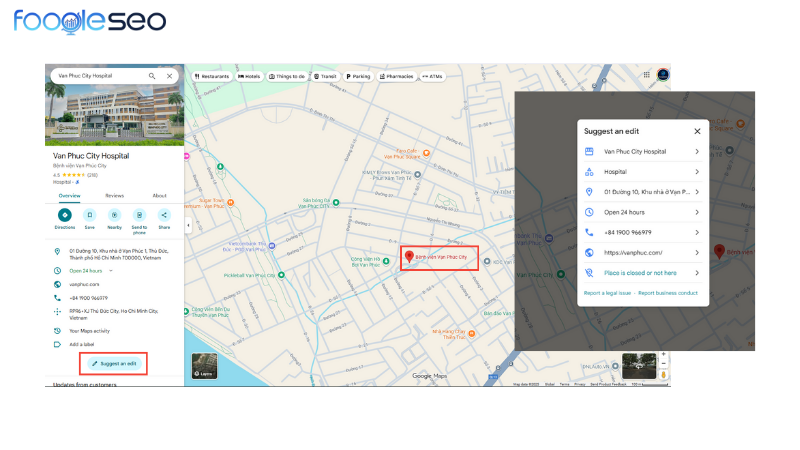Expand the https://vanphuc.com/ row chevron
Screen dimensions: 800x450
coord(697,253)
